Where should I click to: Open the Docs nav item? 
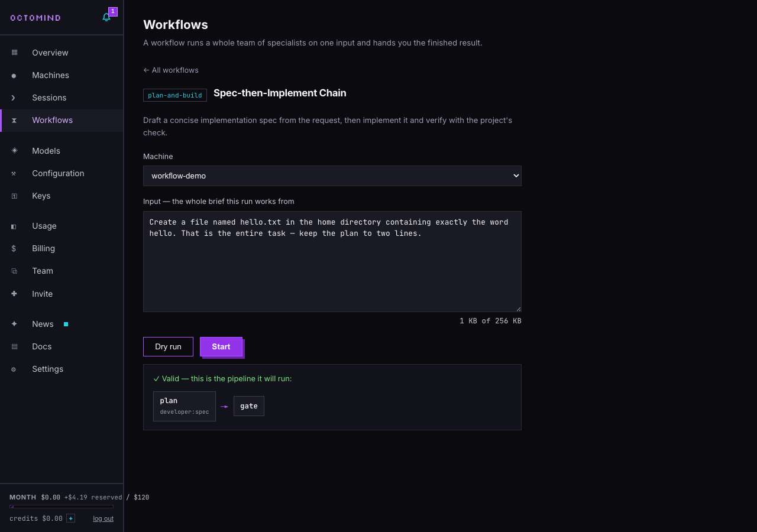62,346
